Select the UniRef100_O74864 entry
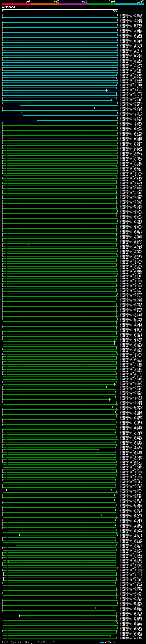Viewport: 146px width, 644px height. pos(131,585)
